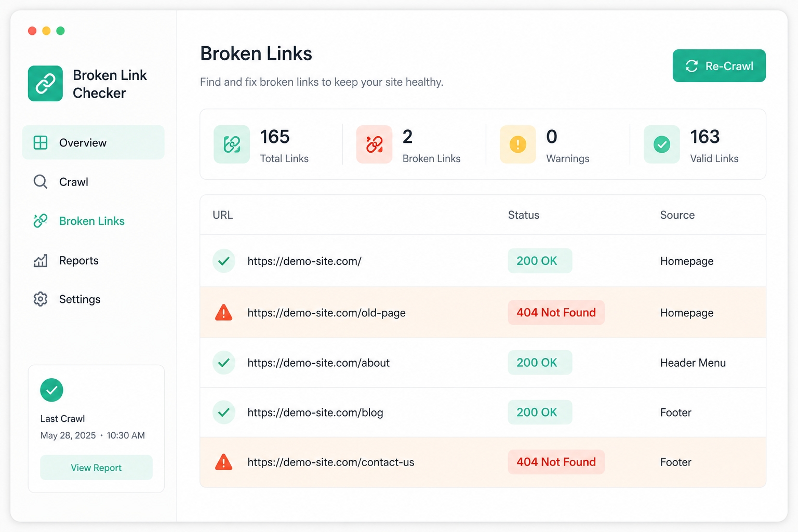This screenshot has height=532, width=798.
Task: Click the Total Links chain icon
Action: click(x=232, y=144)
